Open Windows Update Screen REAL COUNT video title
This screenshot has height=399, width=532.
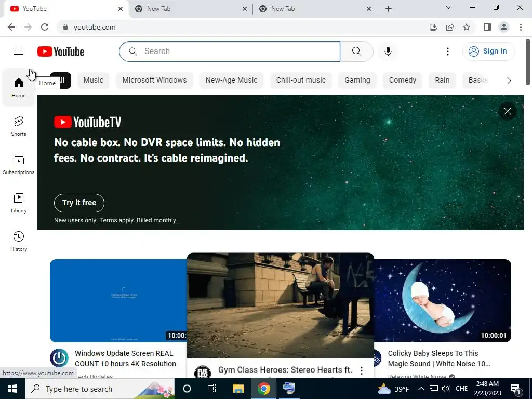(125, 358)
